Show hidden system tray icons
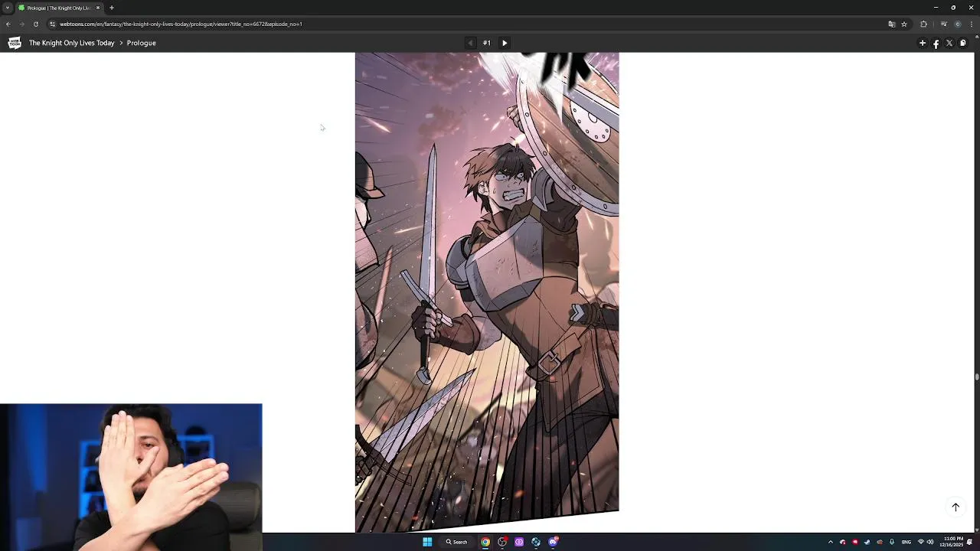Screen dimensions: 980x551 coord(831,542)
